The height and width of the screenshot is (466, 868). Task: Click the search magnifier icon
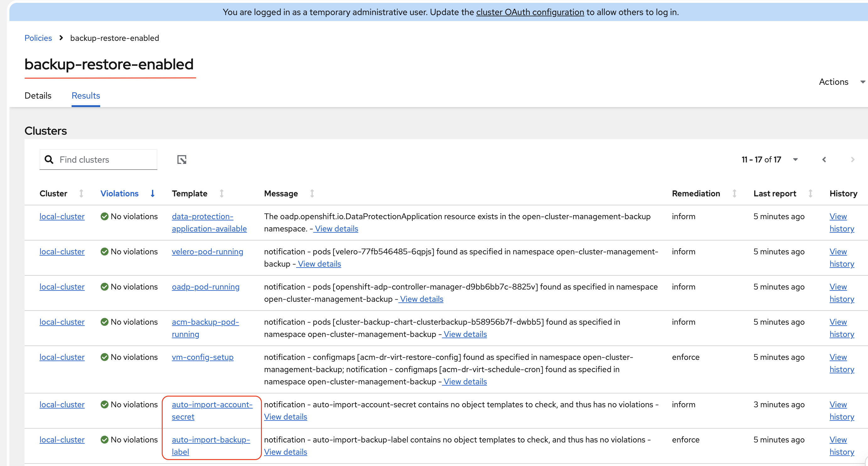click(49, 160)
